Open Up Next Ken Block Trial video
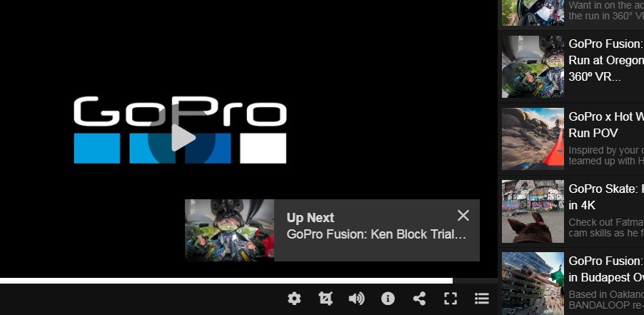Screen dimensions: 644x315 (376, 234)
